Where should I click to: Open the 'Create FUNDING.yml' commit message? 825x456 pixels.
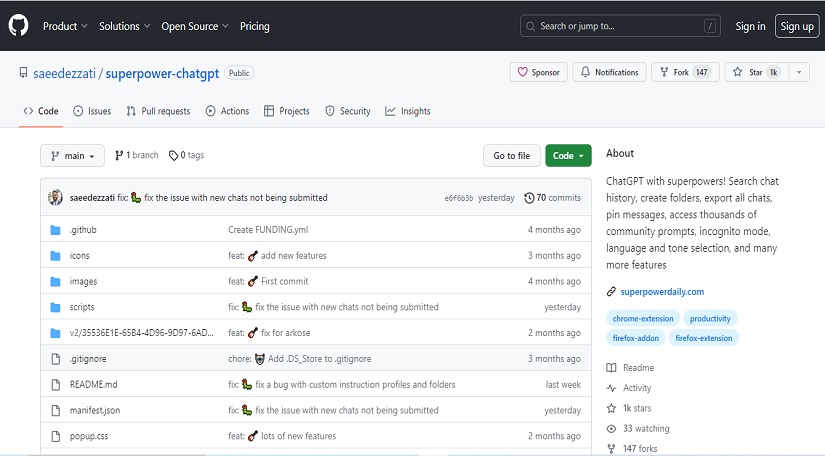click(x=268, y=230)
